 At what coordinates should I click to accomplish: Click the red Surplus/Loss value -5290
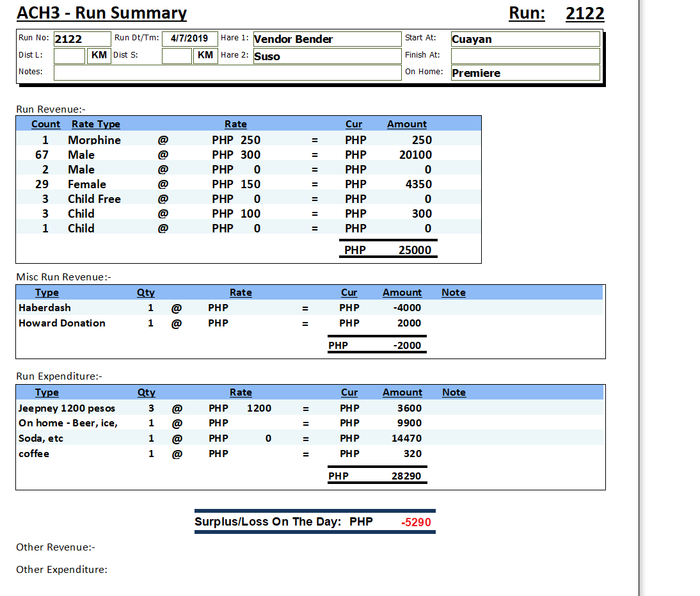click(416, 522)
